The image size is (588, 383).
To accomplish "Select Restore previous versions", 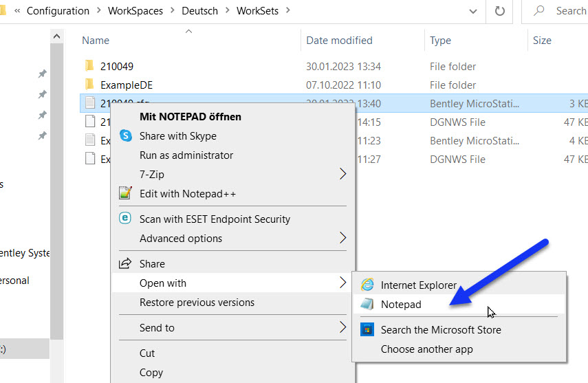I will (197, 303).
